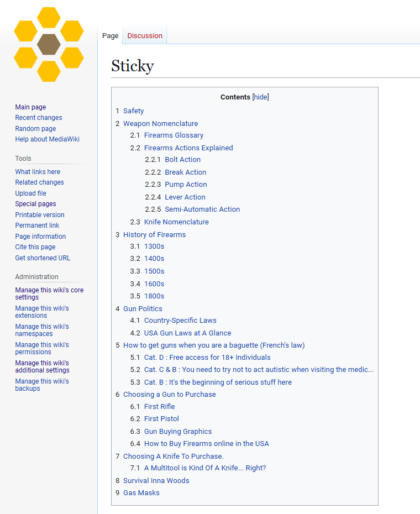Jump to Lever Action subsection
Viewport: 420px width, 514px height.
tap(185, 197)
